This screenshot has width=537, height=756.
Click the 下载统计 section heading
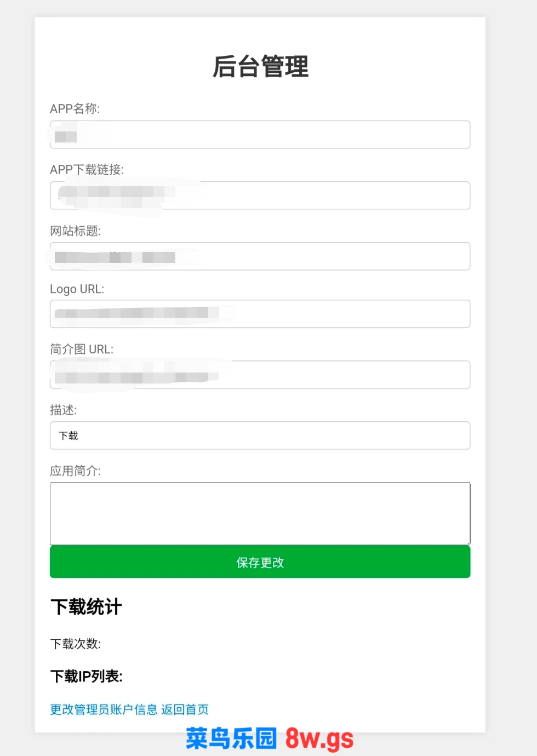click(x=86, y=607)
